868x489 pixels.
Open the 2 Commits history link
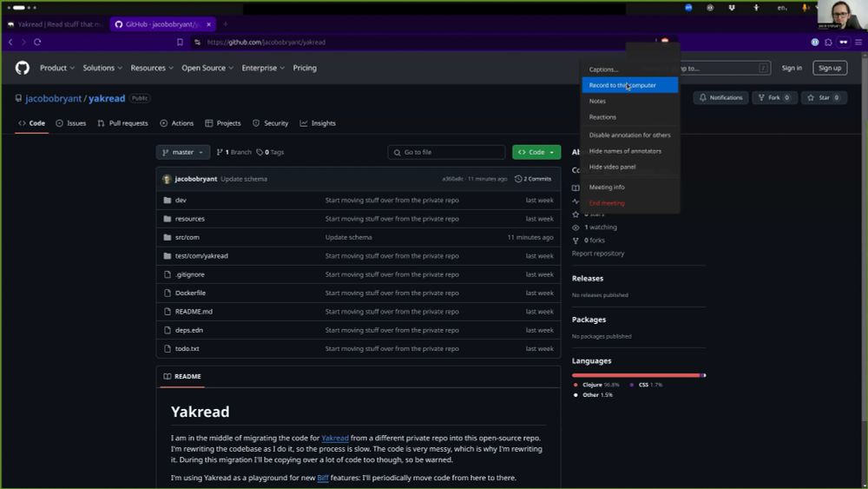pos(533,179)
